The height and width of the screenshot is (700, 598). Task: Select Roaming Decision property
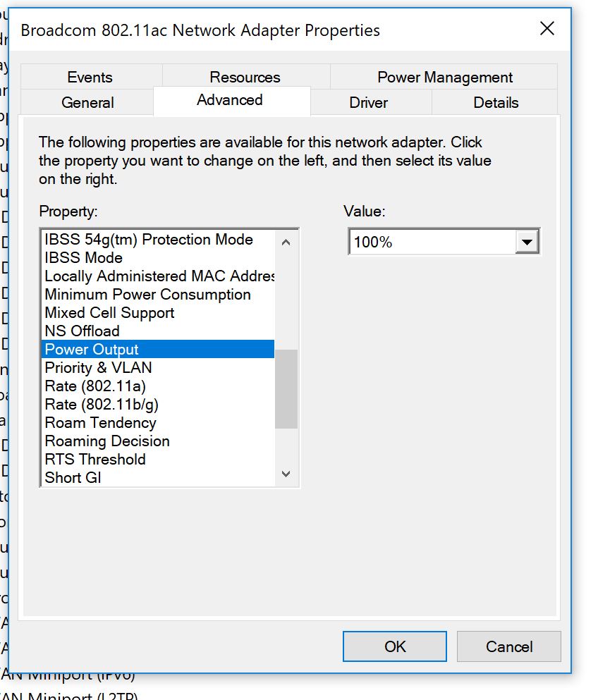click(x=158, y=441)
